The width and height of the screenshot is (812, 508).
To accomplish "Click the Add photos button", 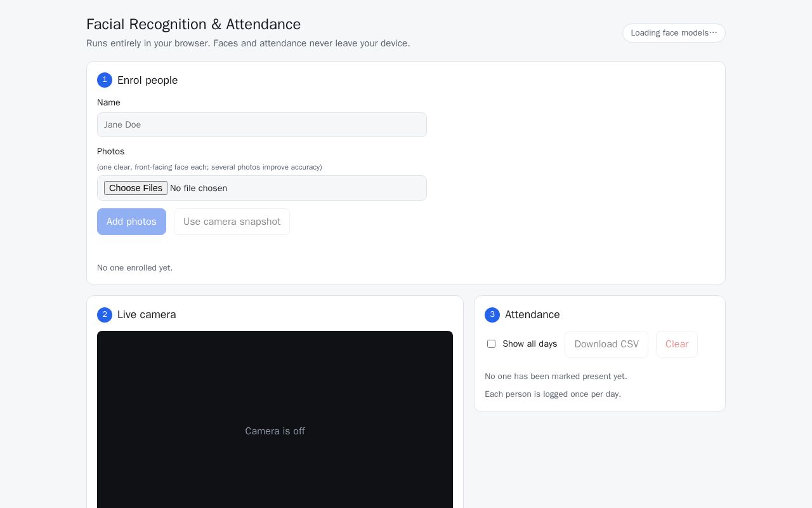I will click(131, 222).
